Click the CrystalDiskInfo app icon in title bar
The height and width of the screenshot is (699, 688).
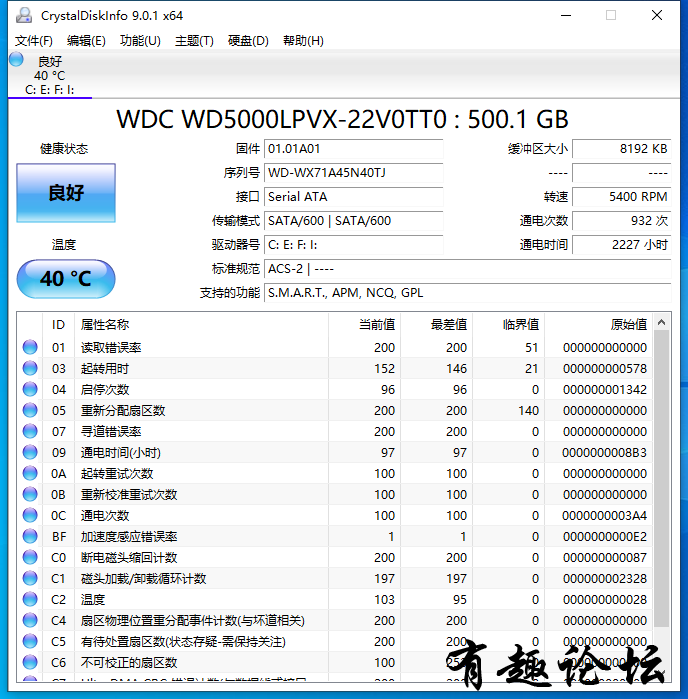tap(24, 15)
